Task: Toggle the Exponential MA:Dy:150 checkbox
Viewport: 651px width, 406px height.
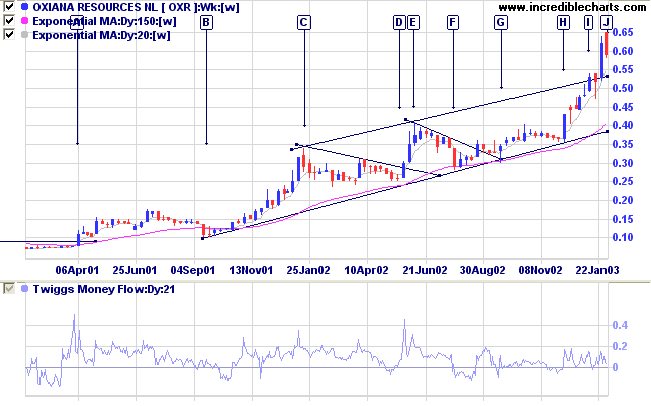Action: [9, 20]
